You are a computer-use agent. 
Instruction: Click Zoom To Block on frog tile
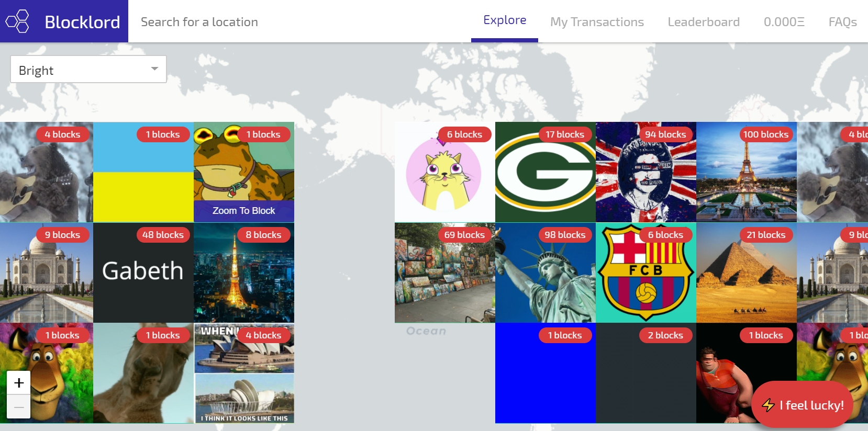click(x=244, y=211)
